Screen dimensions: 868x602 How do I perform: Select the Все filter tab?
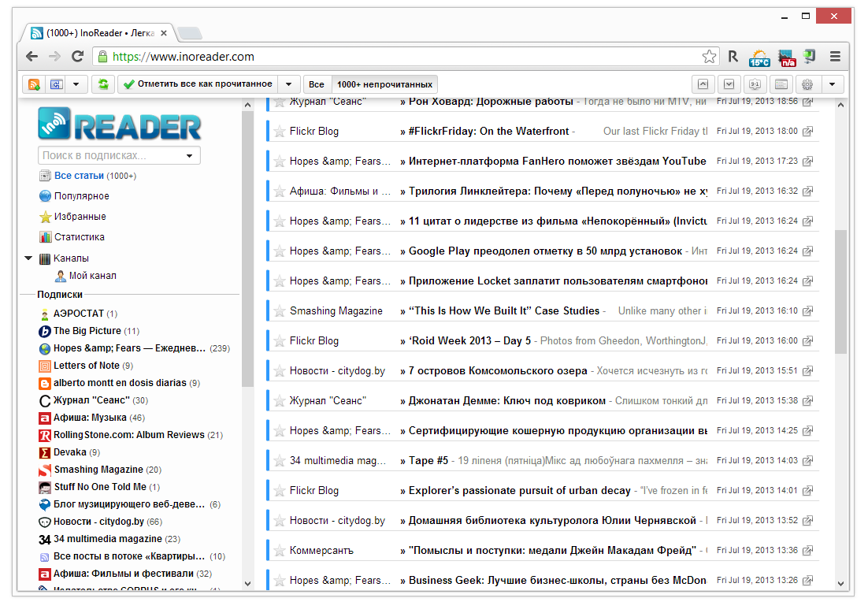point(317,84)
